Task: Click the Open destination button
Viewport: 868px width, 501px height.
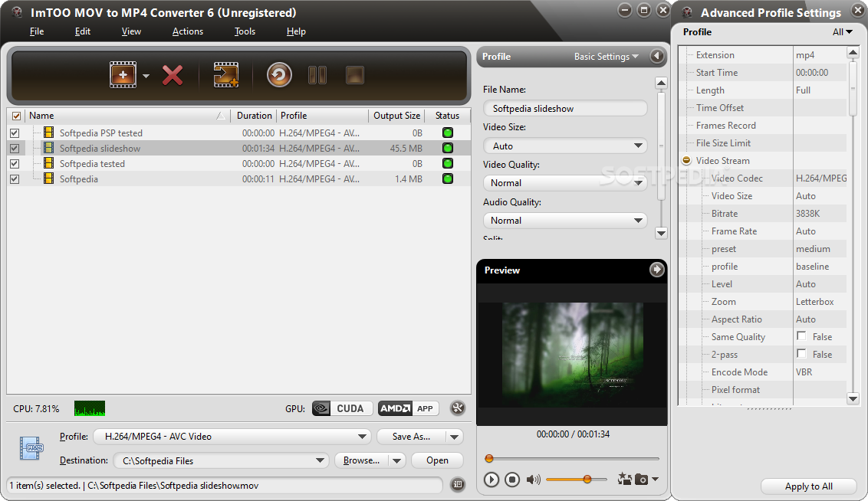Action: pos(437,460)
